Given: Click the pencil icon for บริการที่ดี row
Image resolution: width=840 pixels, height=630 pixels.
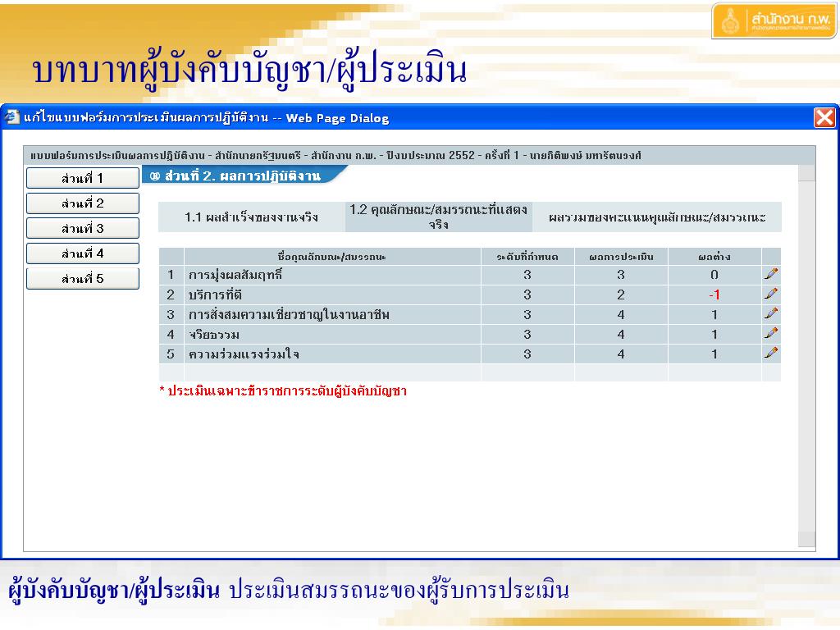Looking at the screenshot, I should [x=771, y=294].
